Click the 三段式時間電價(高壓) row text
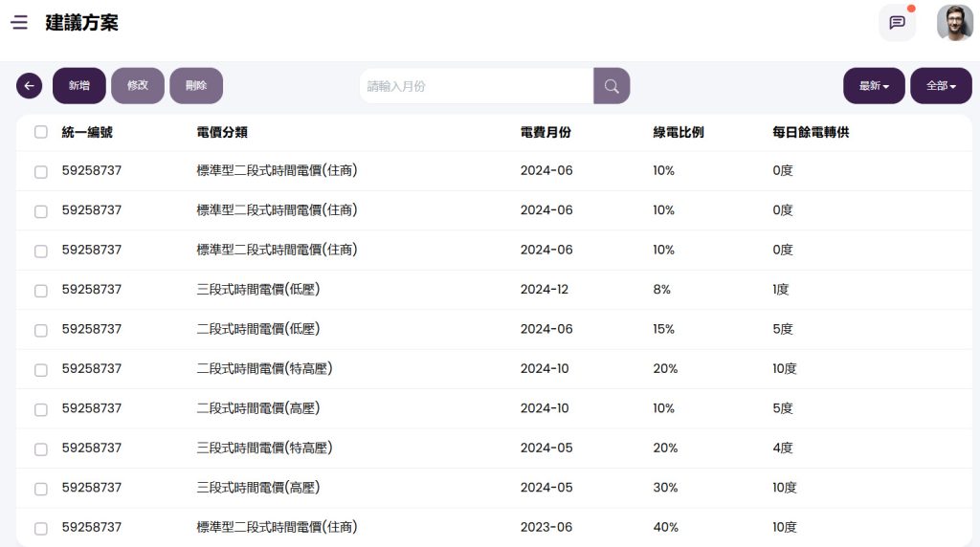980x547 pixels. point(258,488)
